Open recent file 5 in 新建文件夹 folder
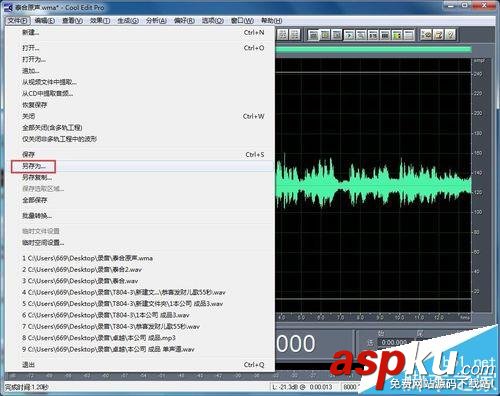The image size is (500, 396). point(140,304)
